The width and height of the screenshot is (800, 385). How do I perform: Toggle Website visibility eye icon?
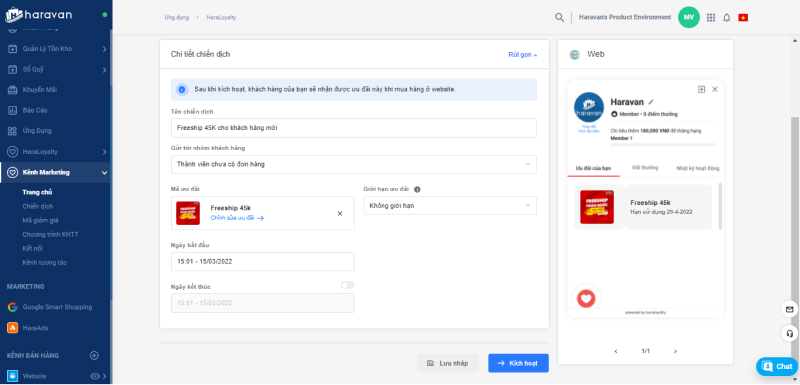click(x=94, y=376)
